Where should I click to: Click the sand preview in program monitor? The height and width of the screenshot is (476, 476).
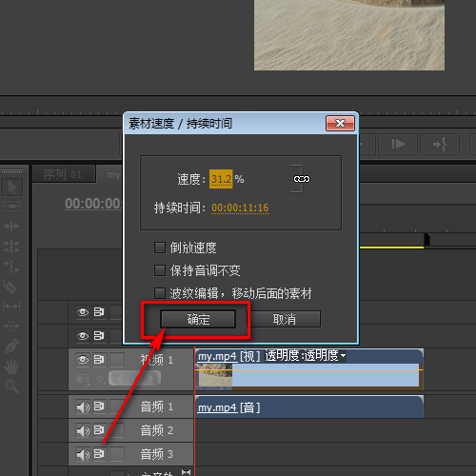349,35
